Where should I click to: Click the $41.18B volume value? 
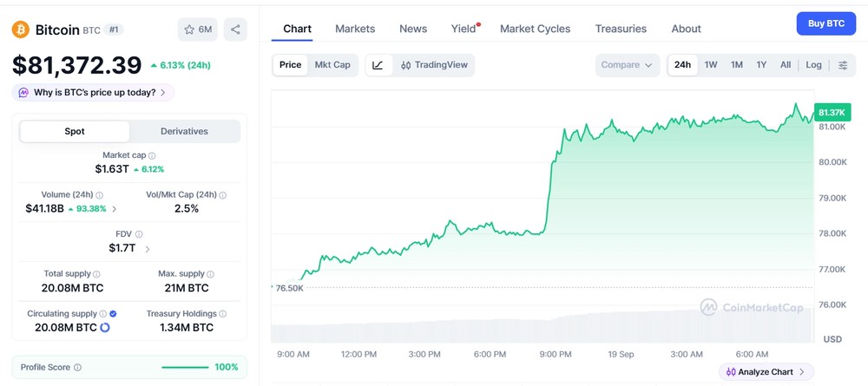[45, 208]
